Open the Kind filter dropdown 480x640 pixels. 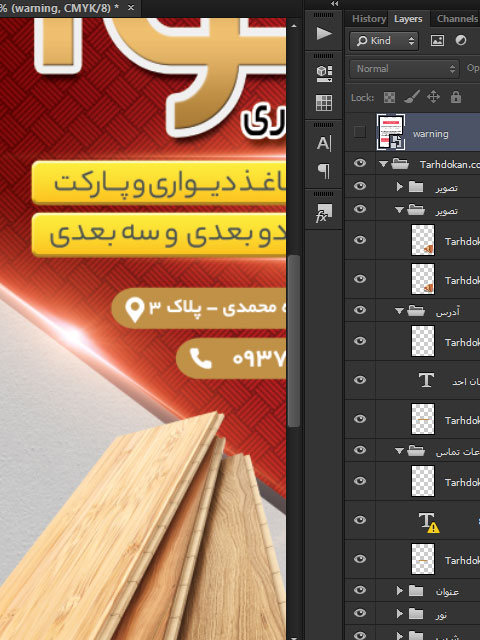(384, 41)
